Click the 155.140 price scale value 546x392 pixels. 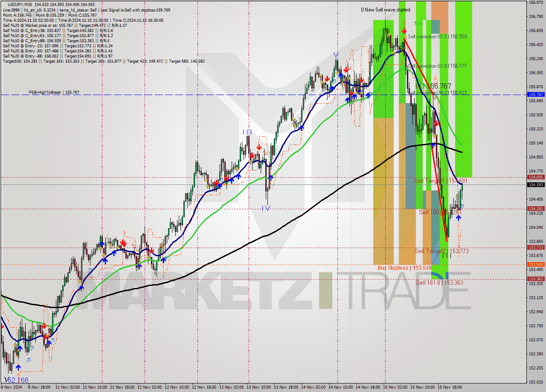click(x=535, y=143)
